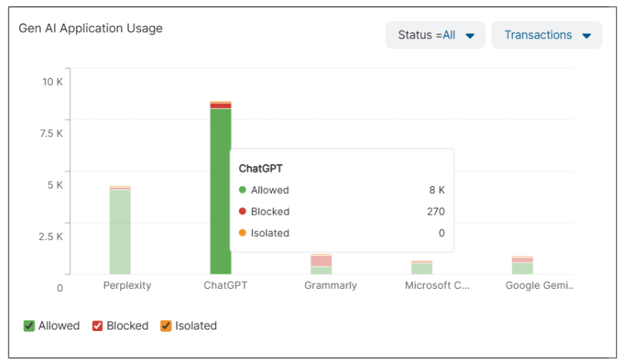Select the ChatGPT green Allowed bar segment
This screenshot has width=624, height=364.
(x=221, y=192)
